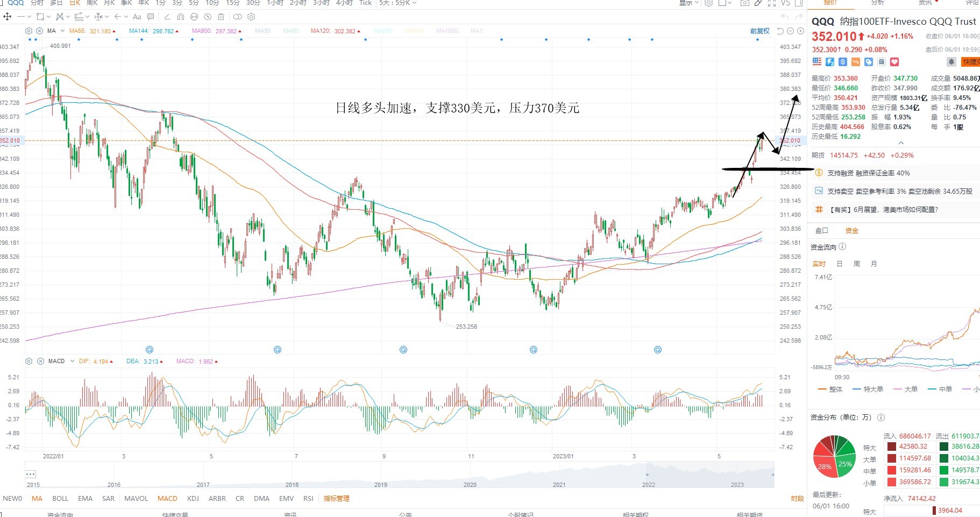
Task: Zoom out the chart with minus icon
Action: point(790,31)
